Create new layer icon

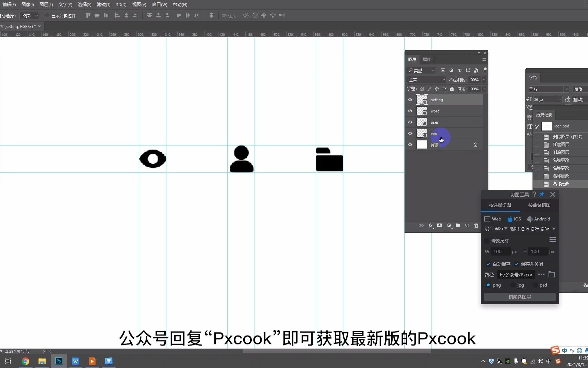click(467, 226)
